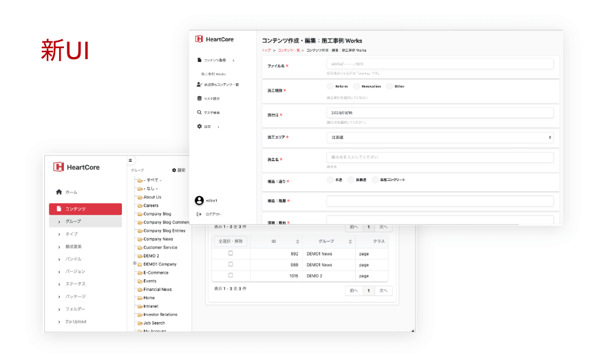Tick the checkbox for row ID 1015
Viewport: 605px width, 364px height.
click(x=231, y=275)
